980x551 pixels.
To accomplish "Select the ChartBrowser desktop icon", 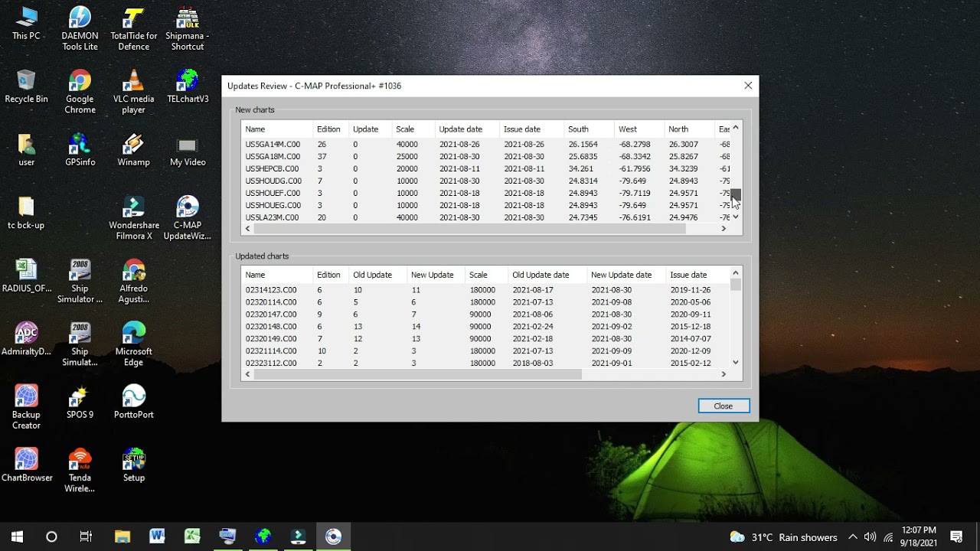I will [26, 465].
